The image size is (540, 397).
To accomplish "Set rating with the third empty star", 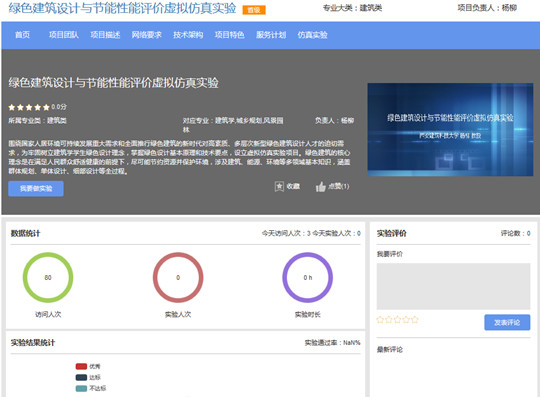I will click(397, 320).
